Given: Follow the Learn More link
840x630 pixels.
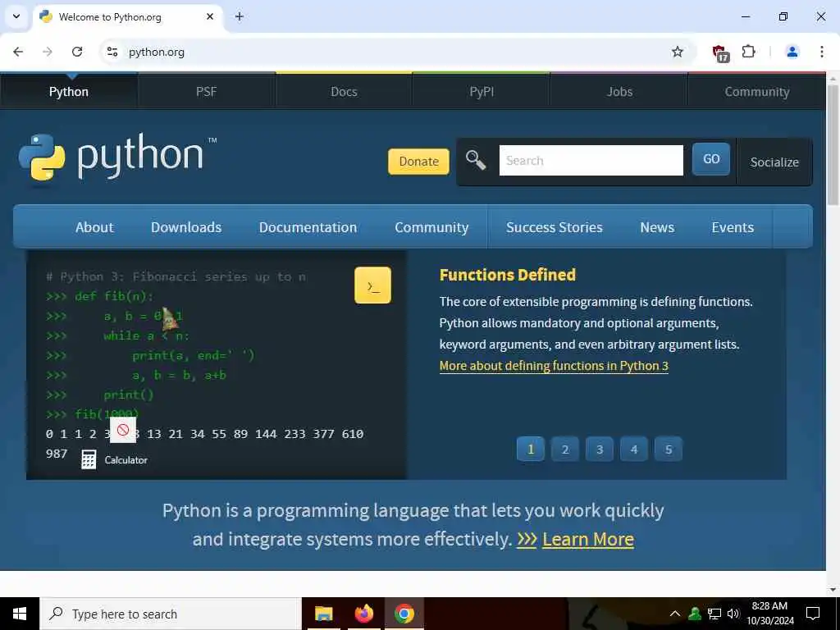Looking at the screenshot, I should 587,539.
